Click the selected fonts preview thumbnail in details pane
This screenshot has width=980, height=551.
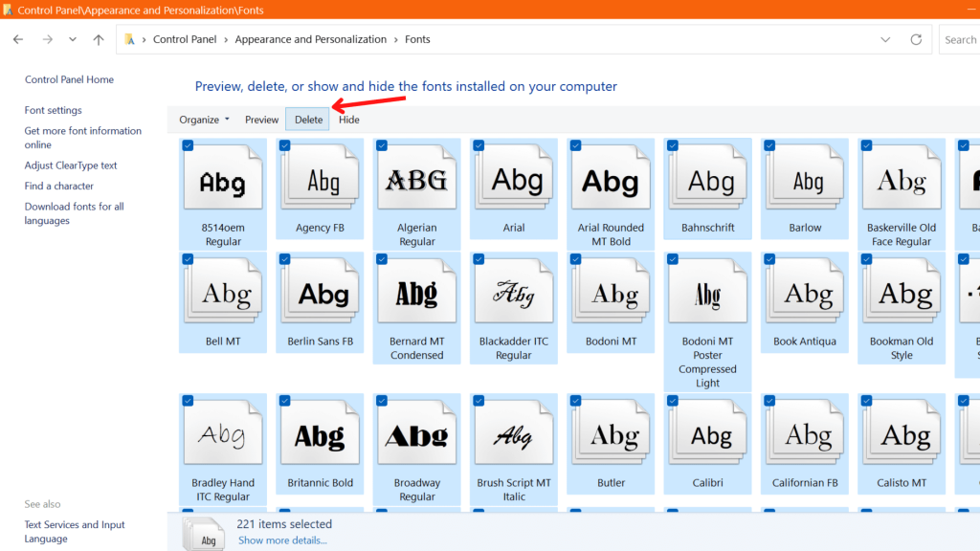pyautogui.click(x=205, y=534)
